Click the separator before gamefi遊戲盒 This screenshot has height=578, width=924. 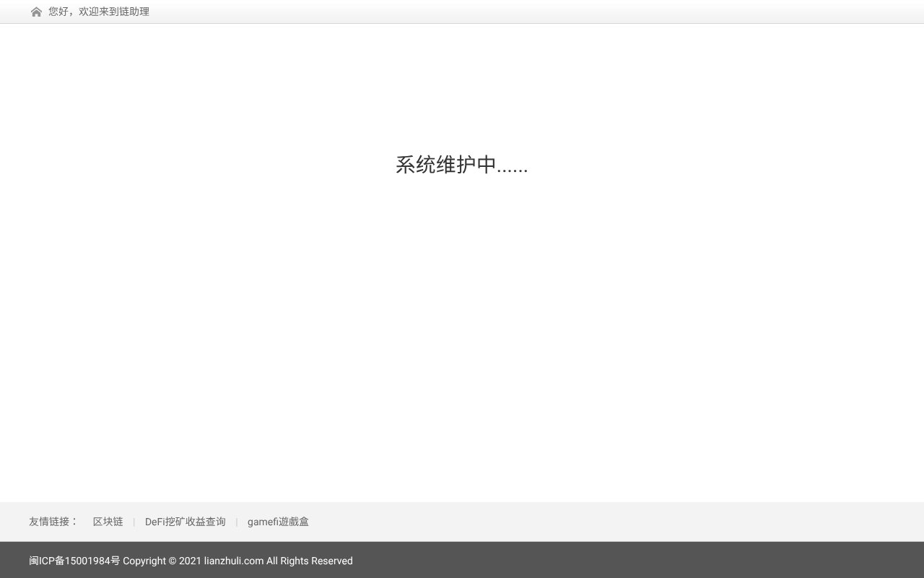237,522
